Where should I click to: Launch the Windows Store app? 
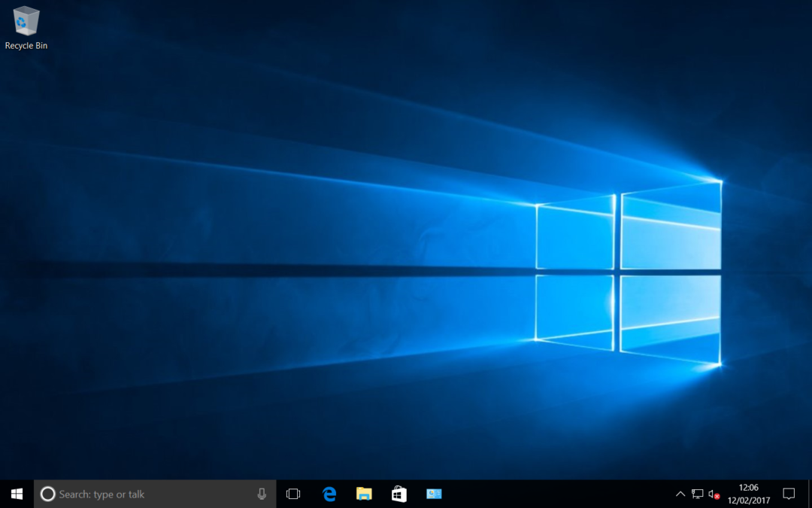[x=399, y=494]
